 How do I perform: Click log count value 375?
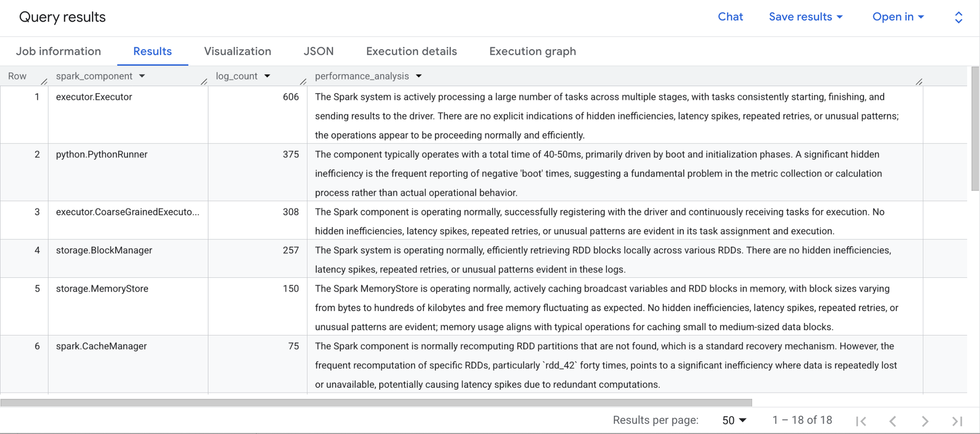[x=291, y=154]
